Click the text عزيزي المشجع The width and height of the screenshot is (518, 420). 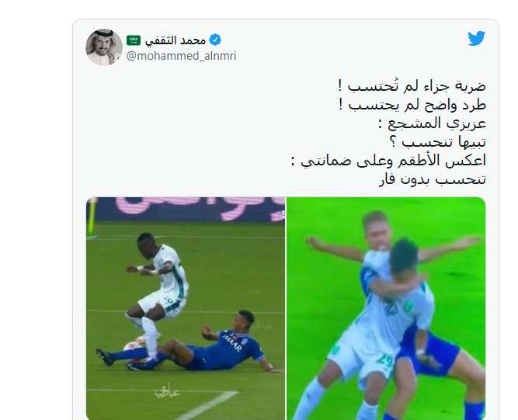432,123
